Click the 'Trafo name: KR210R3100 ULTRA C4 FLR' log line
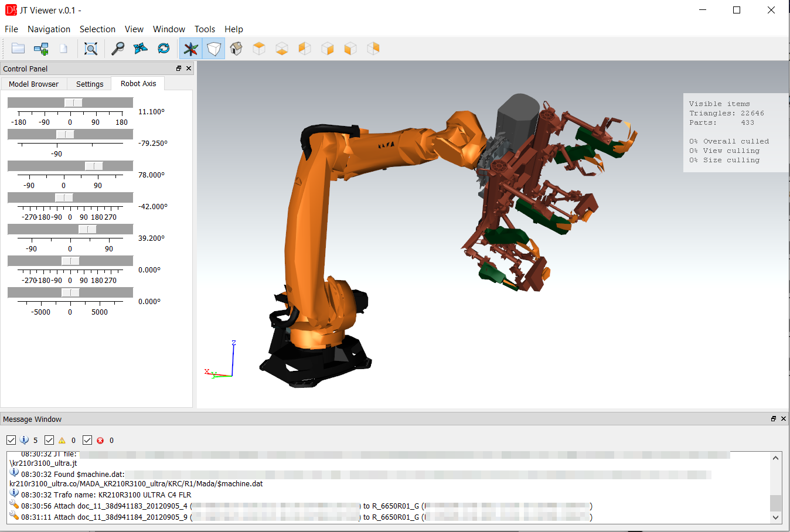The image size is (790, 532). click(106, 495)
